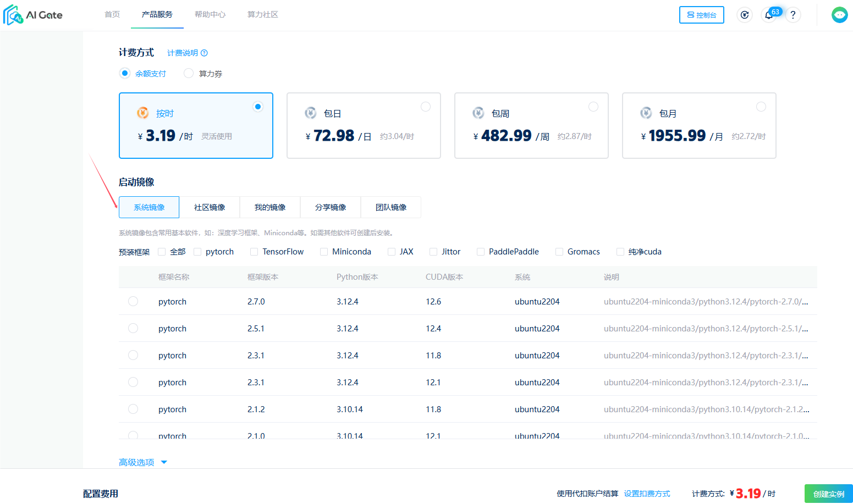The height and width of the screenshot is (504, 853).
Task: Switch to 团队镜像 tab
Action: pos(391,207)
